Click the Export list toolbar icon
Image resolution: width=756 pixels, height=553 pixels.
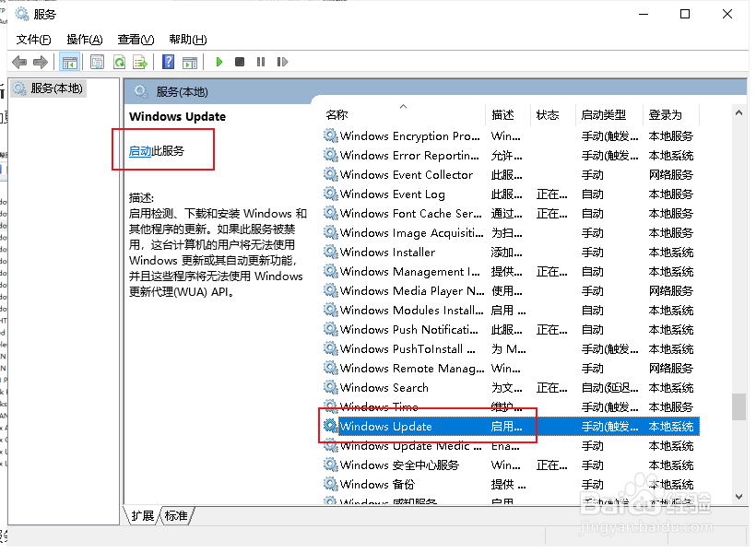pos(140,62)
